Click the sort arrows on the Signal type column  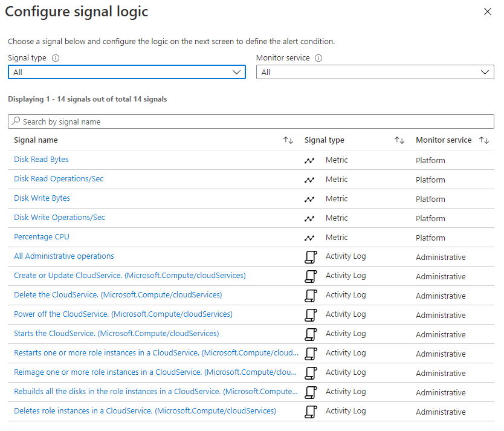click(x=399, y=140)
